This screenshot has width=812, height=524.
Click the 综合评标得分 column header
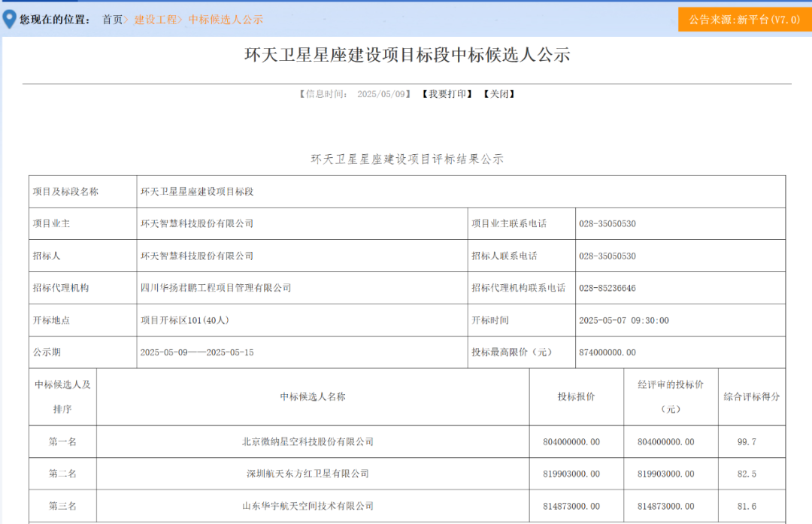point(751,397)
